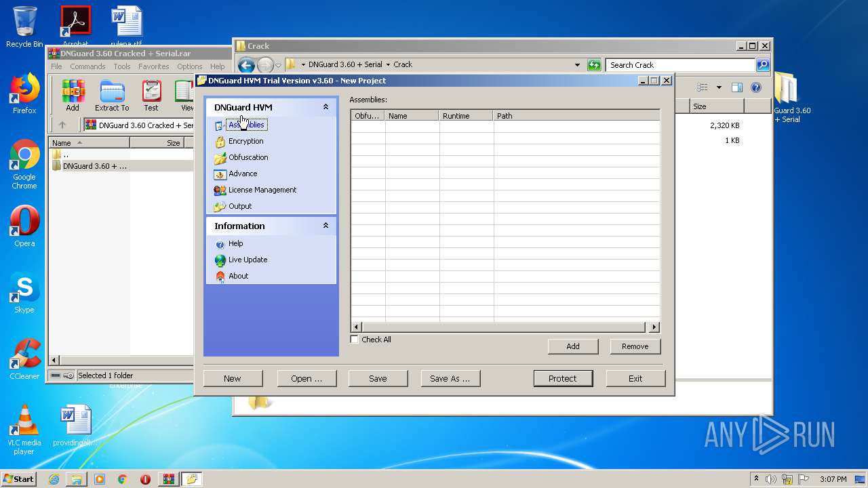This screenshot has height=488, width=868.
Task: Click the taskbar clock showing 3:07 PM
Action: [x=833, y=479]
